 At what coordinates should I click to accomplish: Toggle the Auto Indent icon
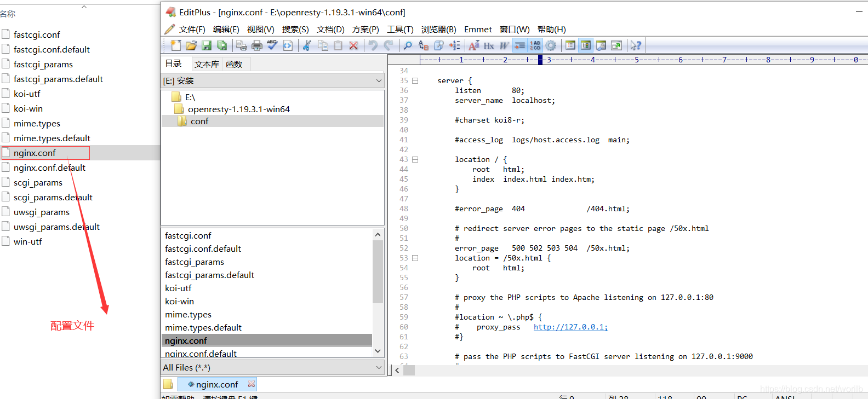tap(519, 45)
